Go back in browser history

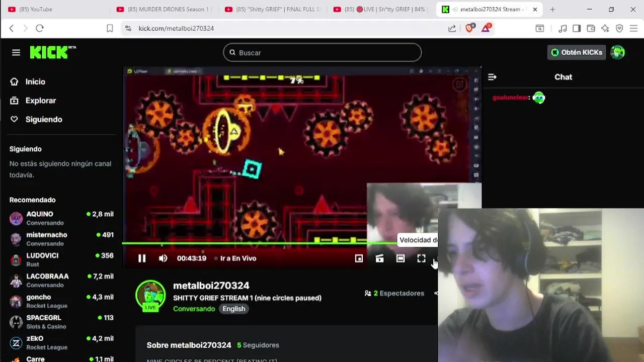point(12,28)
